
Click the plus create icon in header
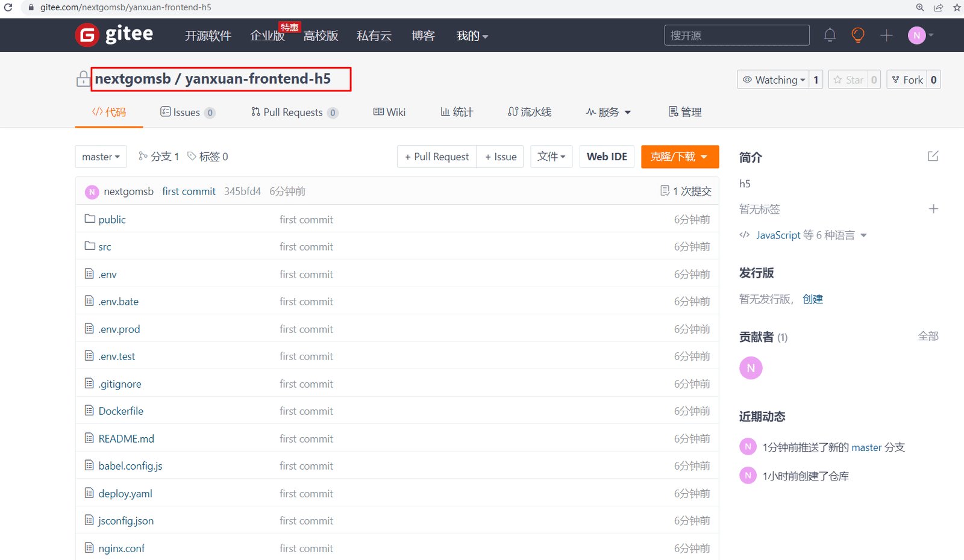tap(886, 36)
